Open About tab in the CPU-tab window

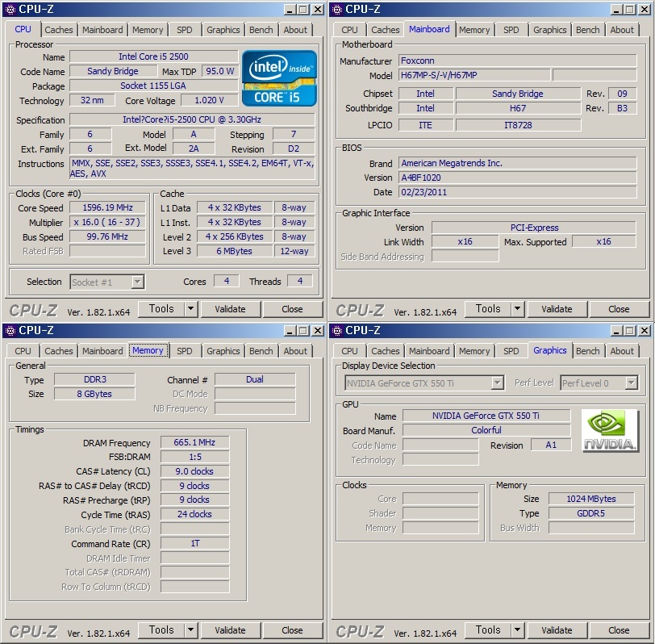tap(295, 30)
